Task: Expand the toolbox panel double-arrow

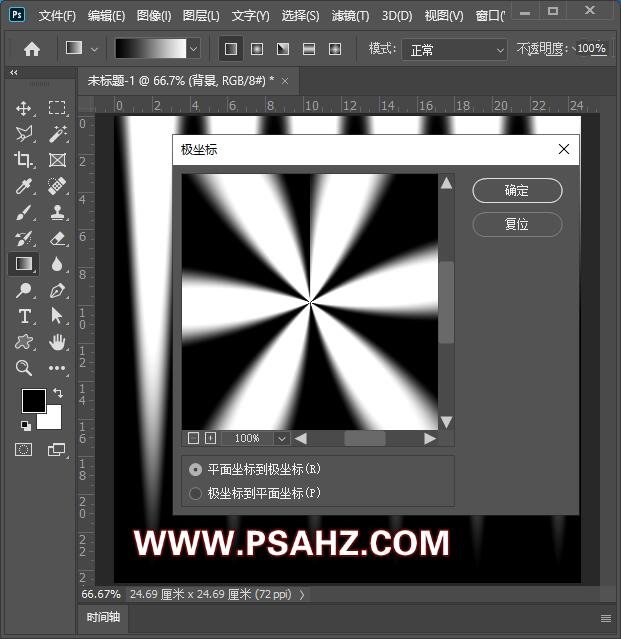Action: point(14,73)
